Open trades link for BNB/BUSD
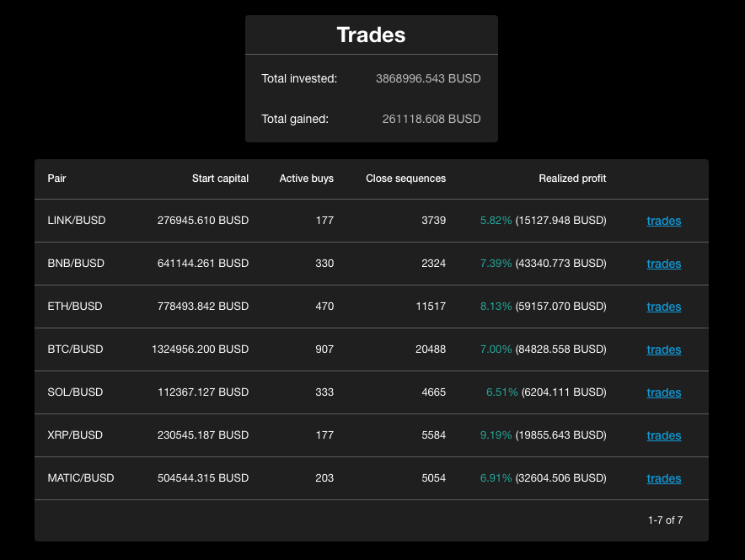 point(663,264)
